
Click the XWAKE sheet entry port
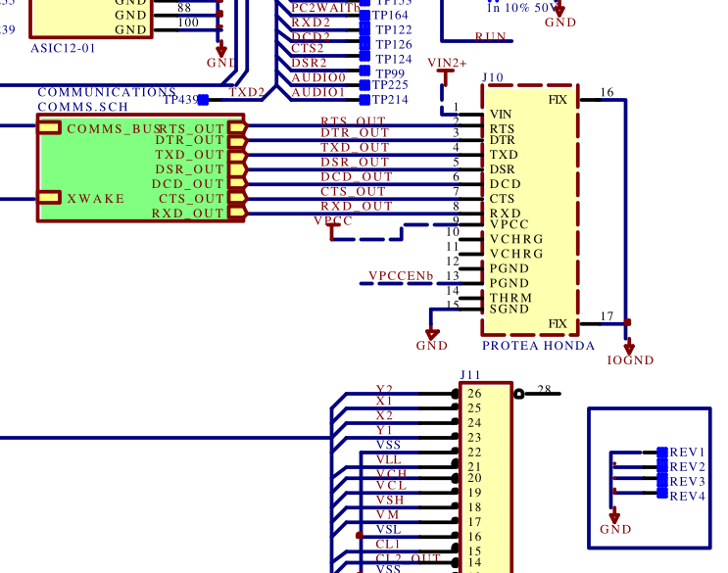pos(49,198)
